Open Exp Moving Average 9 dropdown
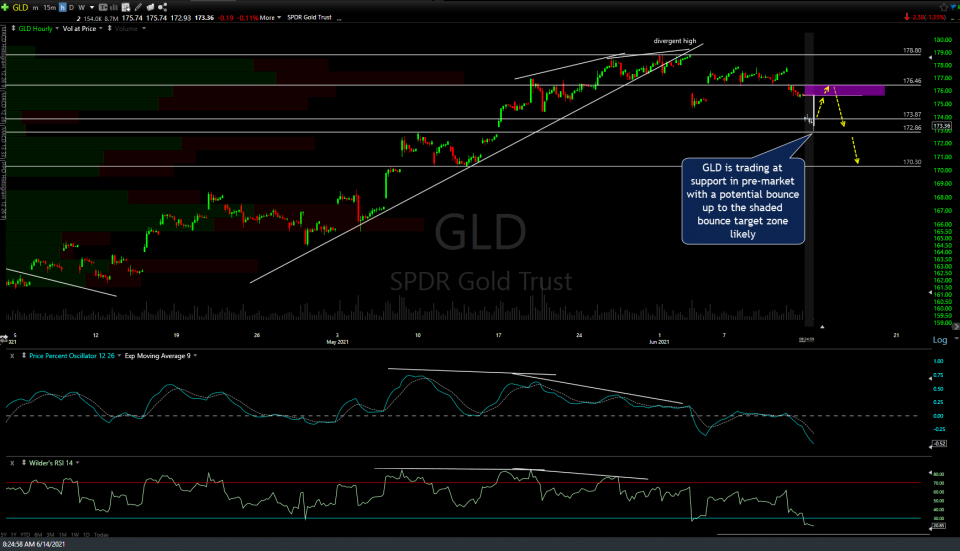The width and height of the screenshot is (960, 551). tap(195, 356)
